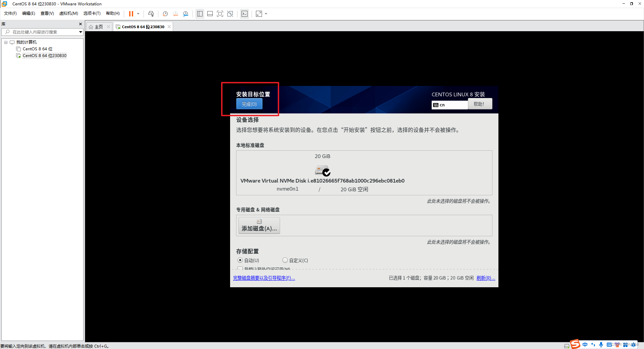The height and width of the screenshot is (349, 644).
Task: Open the stretch display dropdown arrow
Action: coord(266,14)
